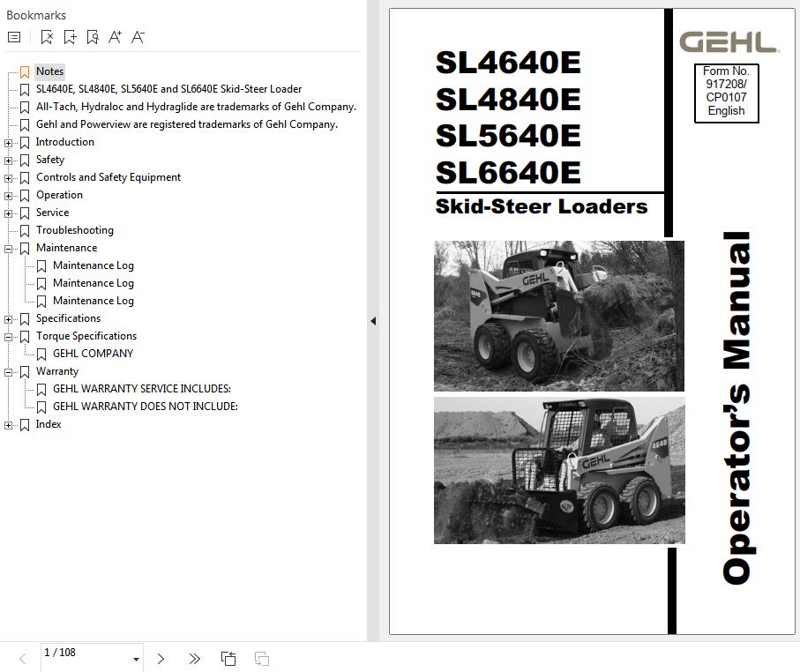Select the Operation bookmark
Viewport: 800px width, 672px height.
(x=59, y=195)
